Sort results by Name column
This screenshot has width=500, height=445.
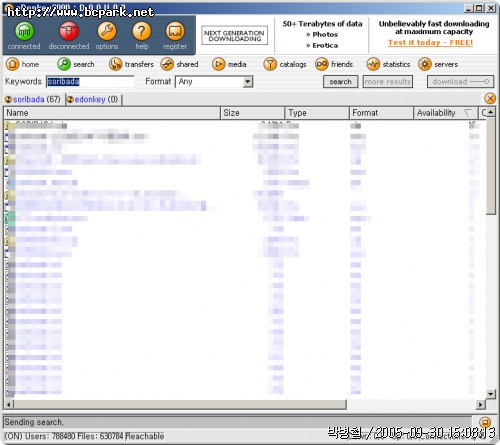click(x=112, y=113)
